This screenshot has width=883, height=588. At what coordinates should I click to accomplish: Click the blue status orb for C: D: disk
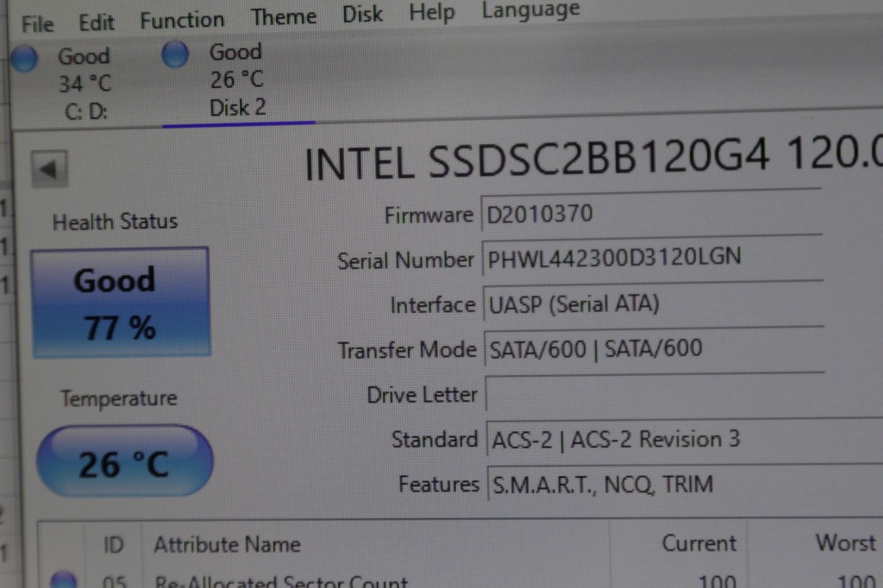23,59
